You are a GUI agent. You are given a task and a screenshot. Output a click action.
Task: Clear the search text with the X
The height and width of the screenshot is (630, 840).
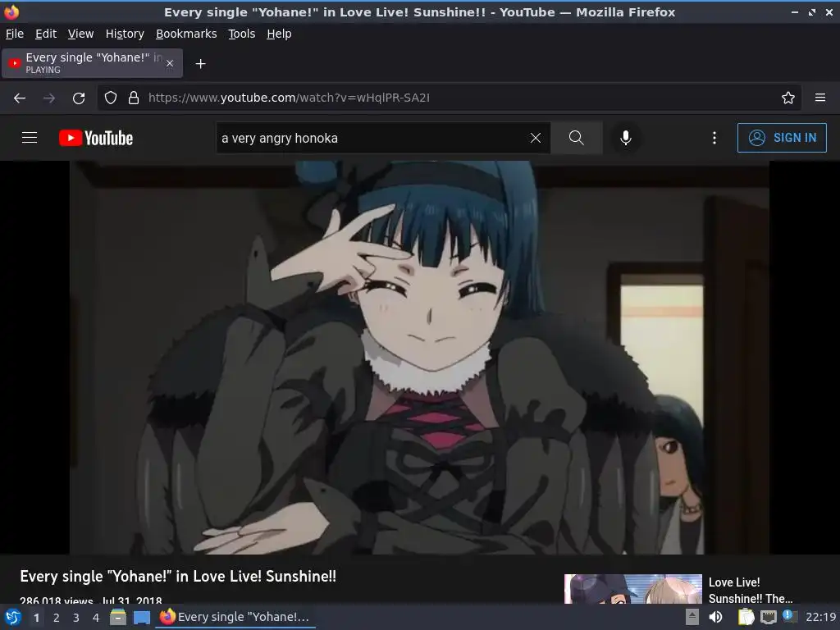click(535, 138)
